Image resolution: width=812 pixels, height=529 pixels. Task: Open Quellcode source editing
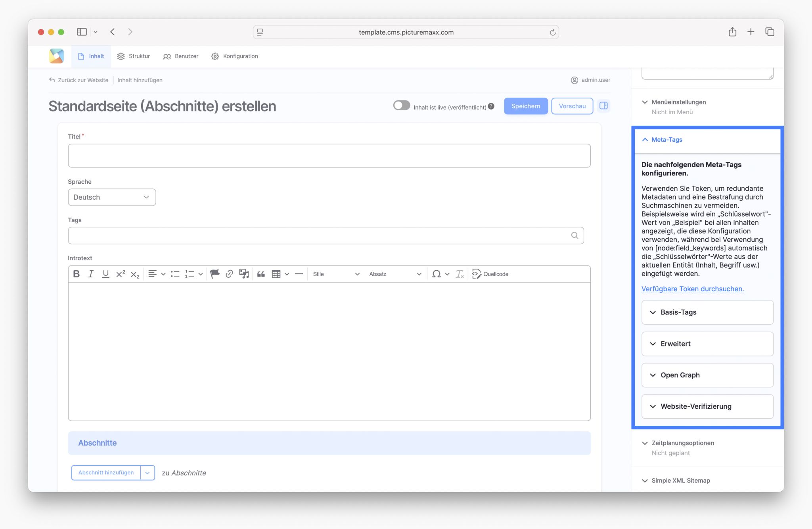click(490, 274)
